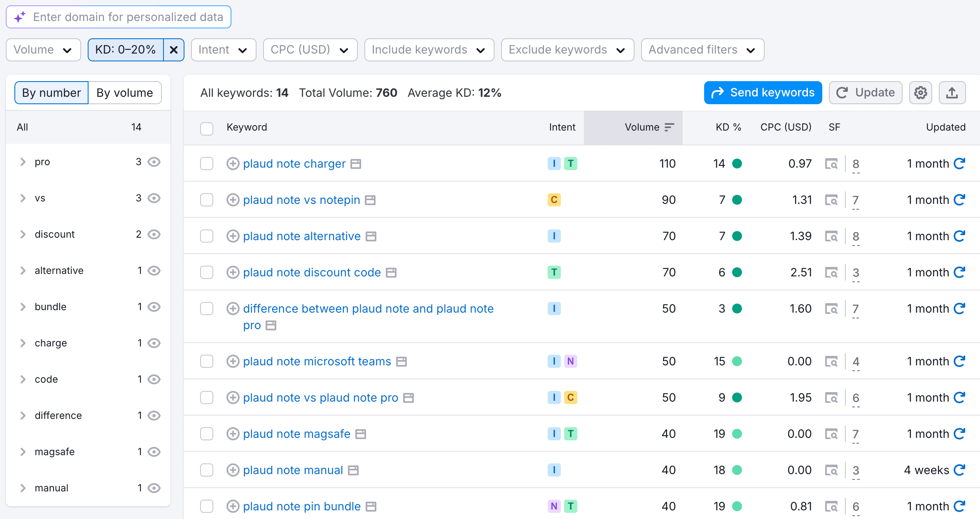The height and width of the screenshot is (519, 980).
Task: Check the plaud note vs notepin row
Action: click(207, 200)
